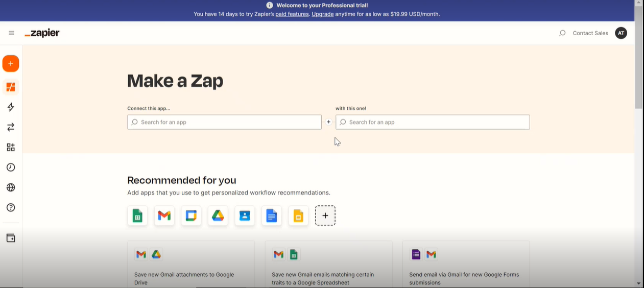Open the Explore globe icon in sidebar

[11, 187]
